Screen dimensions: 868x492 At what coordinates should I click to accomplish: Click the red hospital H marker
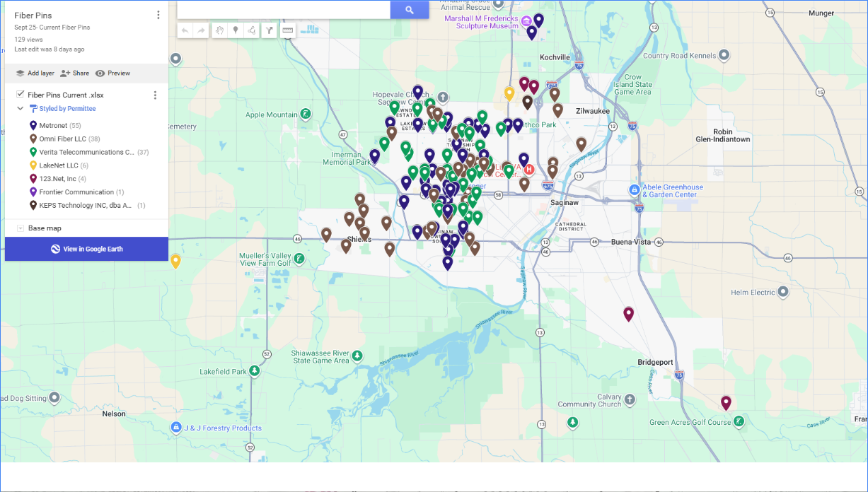pyautogui.click(x=529, y=170)
